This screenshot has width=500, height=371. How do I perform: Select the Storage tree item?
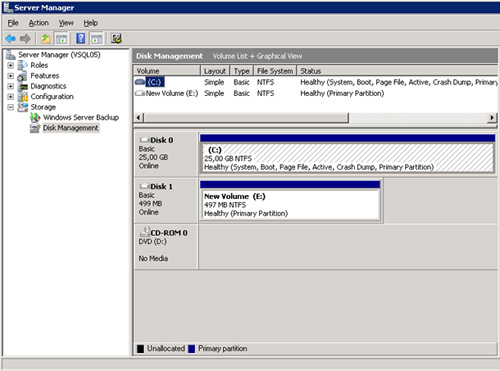tap(43, 107)
